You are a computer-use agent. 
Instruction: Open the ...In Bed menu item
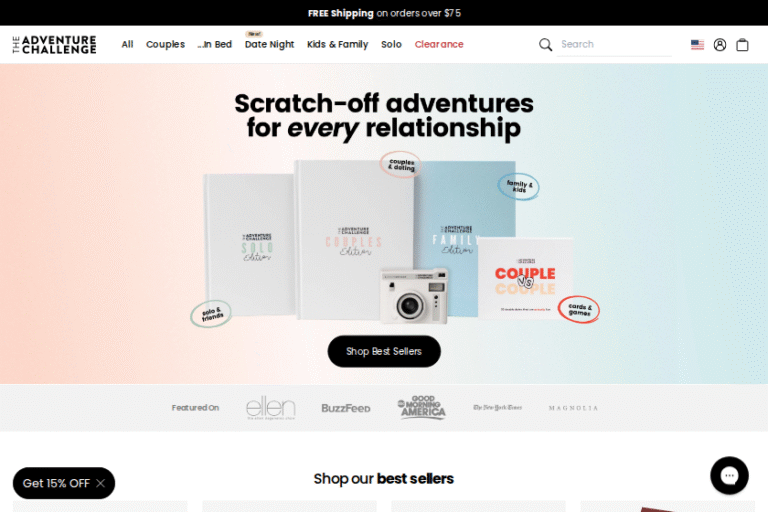click(x=215, y=44)
